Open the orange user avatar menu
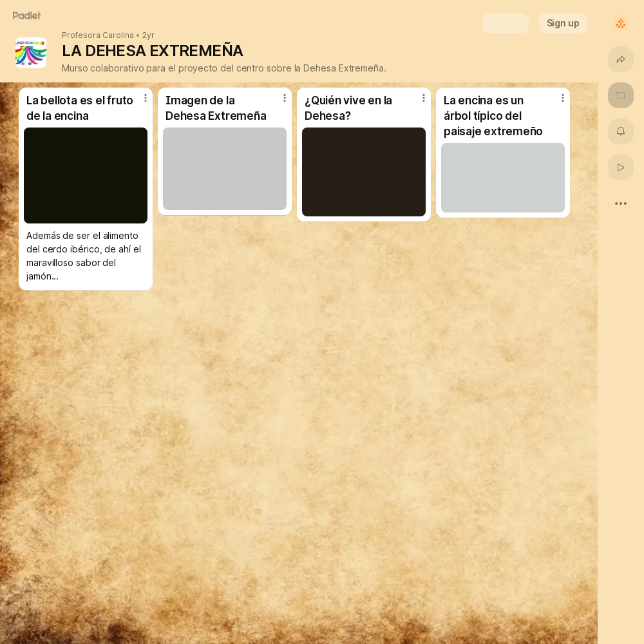 tap(621, 23)
